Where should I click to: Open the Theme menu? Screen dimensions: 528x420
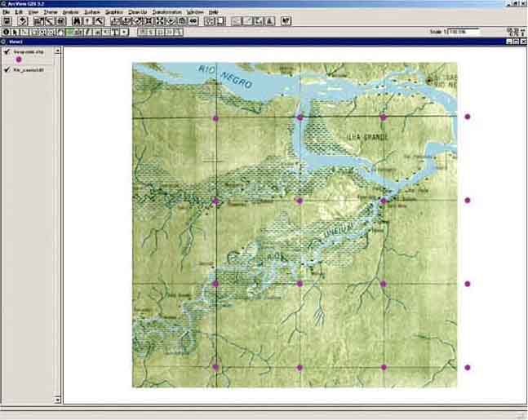click(x=51, y=12)
